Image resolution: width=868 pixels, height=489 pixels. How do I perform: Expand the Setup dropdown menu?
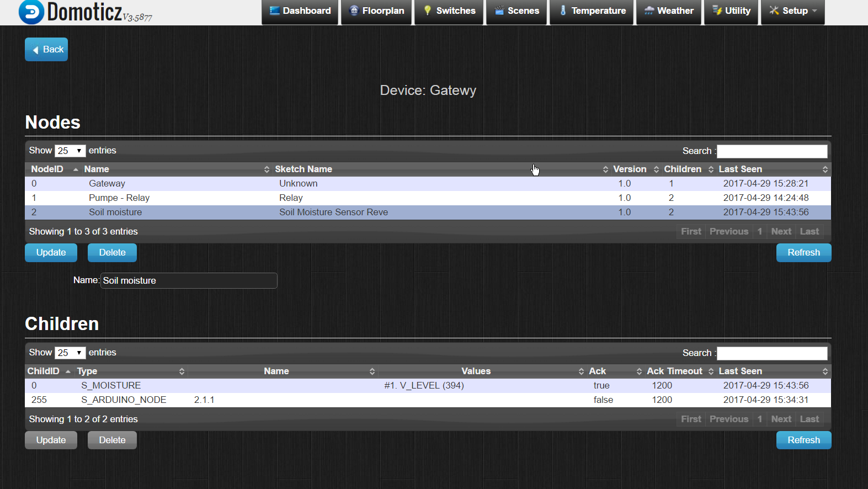tap(793, 11)
